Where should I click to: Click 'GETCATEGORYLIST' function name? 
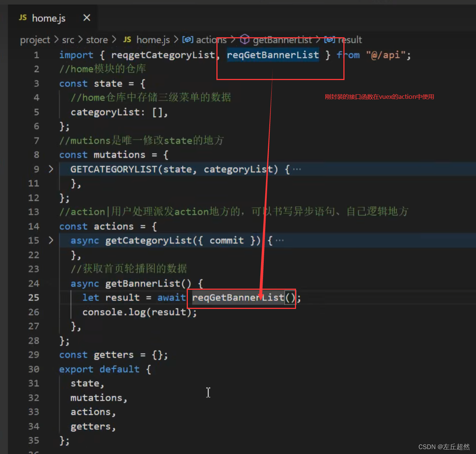pyautogui.click(x=114, y=169)
